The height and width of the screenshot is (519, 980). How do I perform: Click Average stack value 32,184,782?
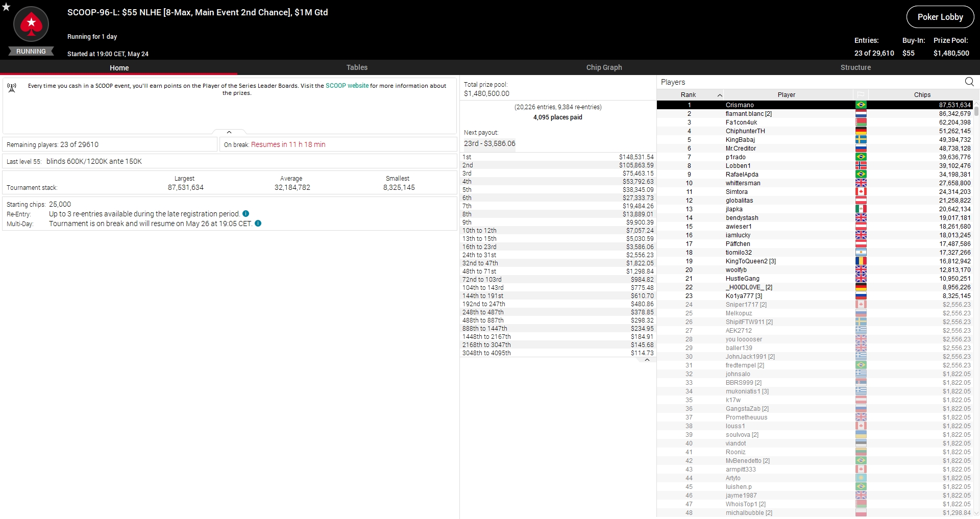click(x=292, y=187)
